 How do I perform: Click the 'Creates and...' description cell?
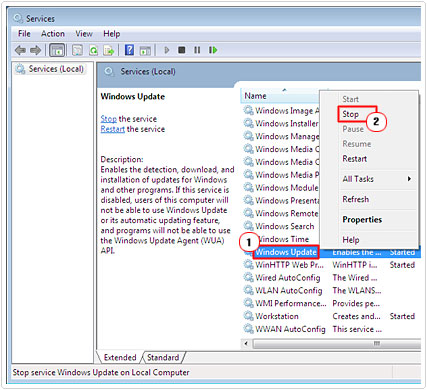pos(356,316)
